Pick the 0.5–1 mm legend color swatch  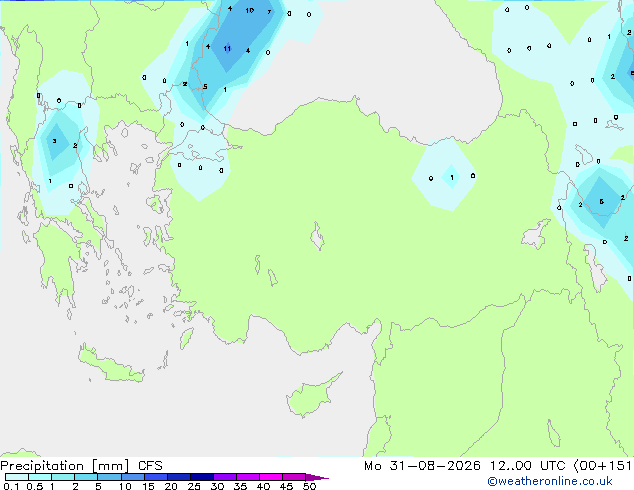pyautogui.click(x=40, y=477)
